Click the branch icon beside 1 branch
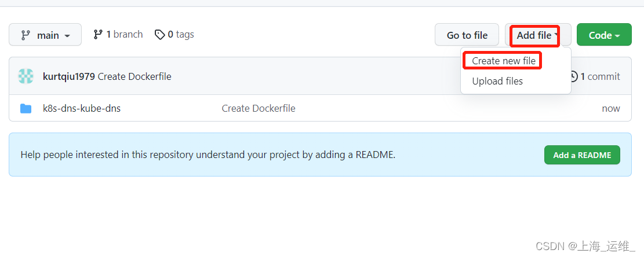The height and width of the screenshot is (257, 644). pos(98,34)
